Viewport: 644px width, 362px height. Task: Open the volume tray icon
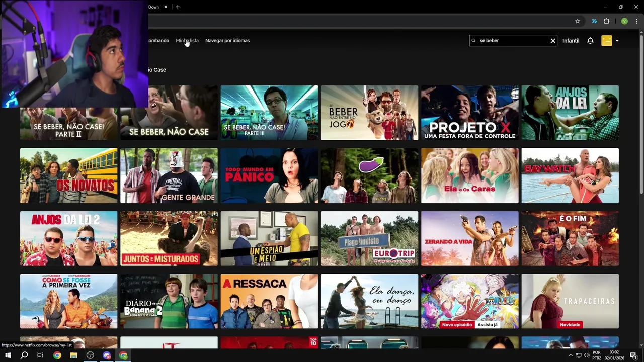pos(587,355)
